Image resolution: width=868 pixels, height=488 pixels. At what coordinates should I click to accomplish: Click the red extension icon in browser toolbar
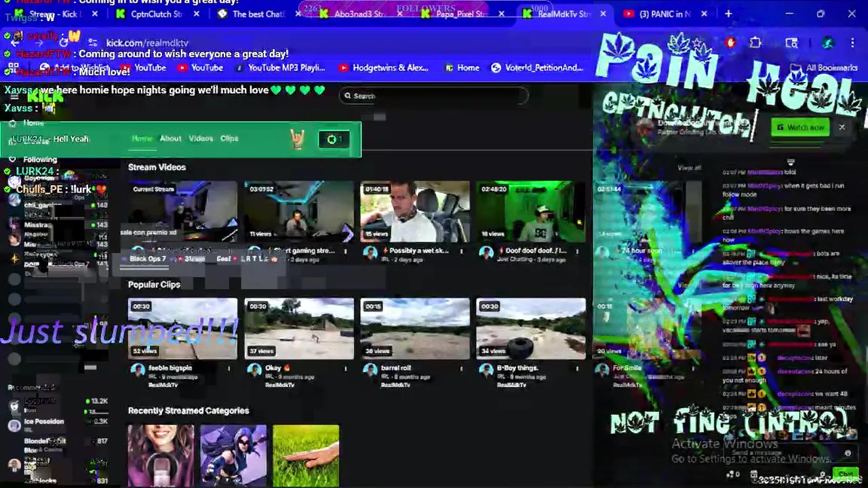(x=730, y=43)
